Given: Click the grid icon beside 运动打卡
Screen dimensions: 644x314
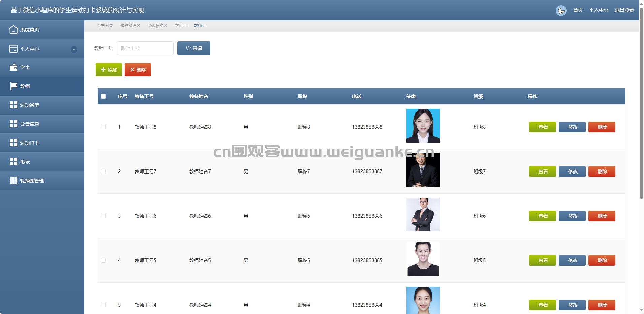Looking at the screenshot, I should [x=13, y=143].
